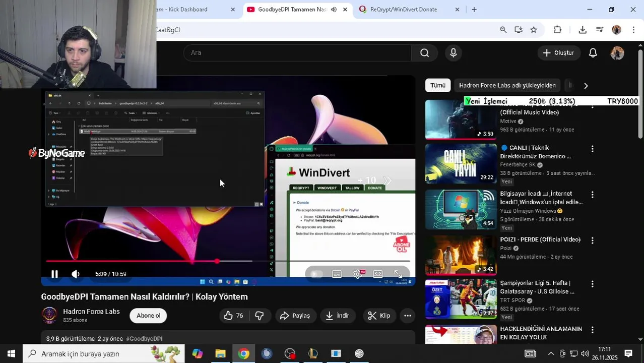The width and height of the screenshot is (644, 363).
Task: Open File Explorer from taskbar
Action: [x=220, y=353]
